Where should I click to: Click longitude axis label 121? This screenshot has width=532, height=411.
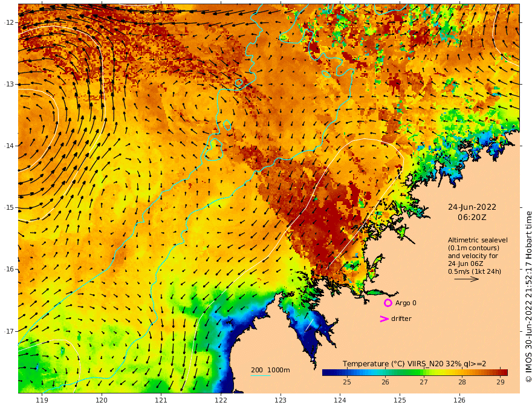[x=161, y=400]
